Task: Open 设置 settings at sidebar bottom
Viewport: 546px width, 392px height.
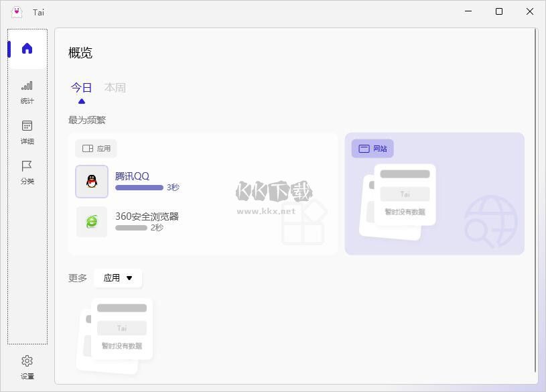Action: (x=27, y=365)
